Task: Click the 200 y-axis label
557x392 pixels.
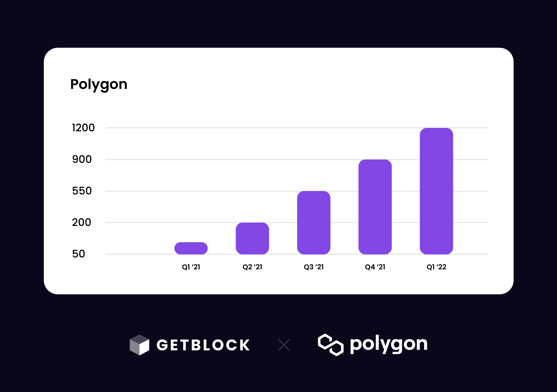Action: click(x=81, y=223)
